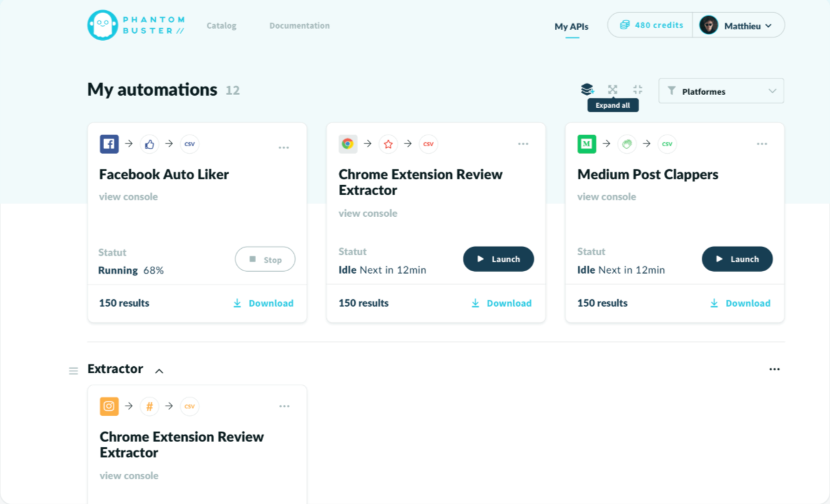Open options menu for top Chrome Extension card
The image size is (830, 504).
click(x=524, y=144)
